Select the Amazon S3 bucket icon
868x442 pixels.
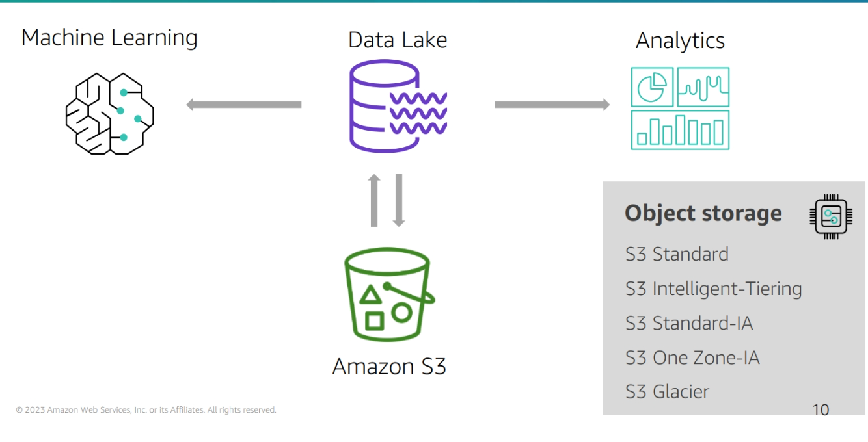click(388, 294)
